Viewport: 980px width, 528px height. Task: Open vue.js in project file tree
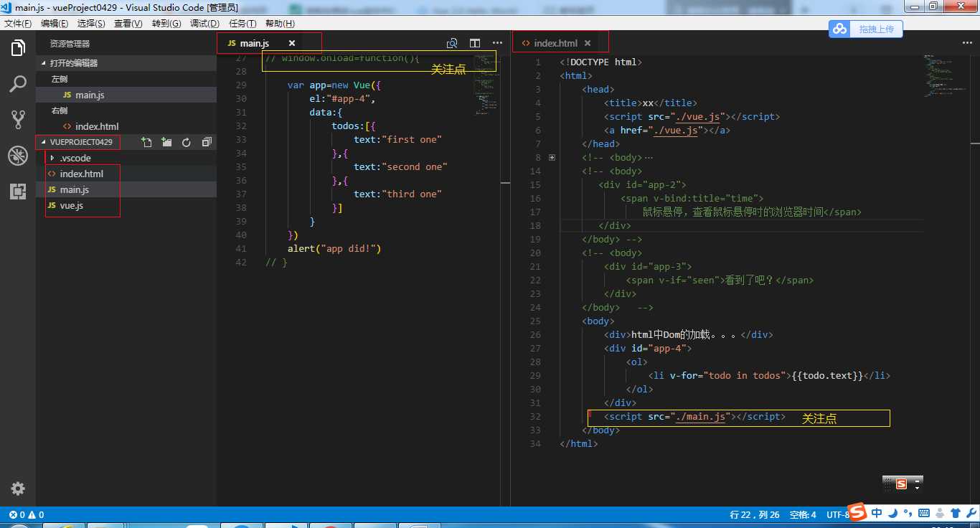pos(126,205)
